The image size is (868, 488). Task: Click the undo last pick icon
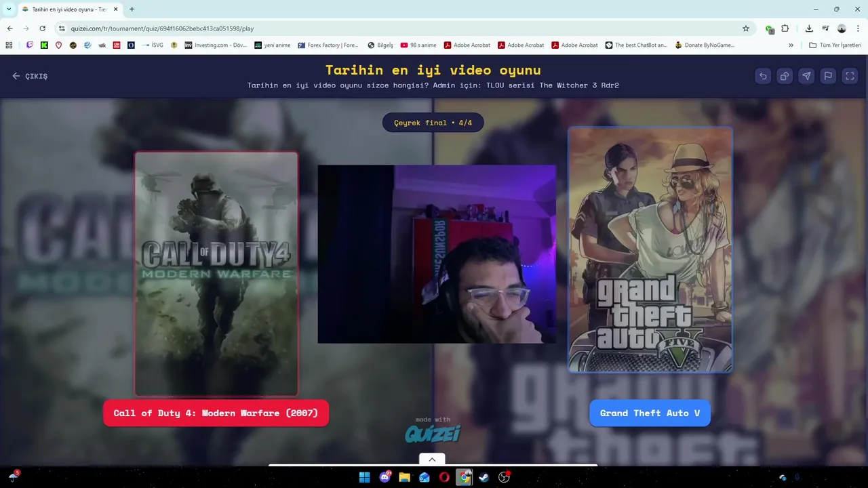click(763, 76)
